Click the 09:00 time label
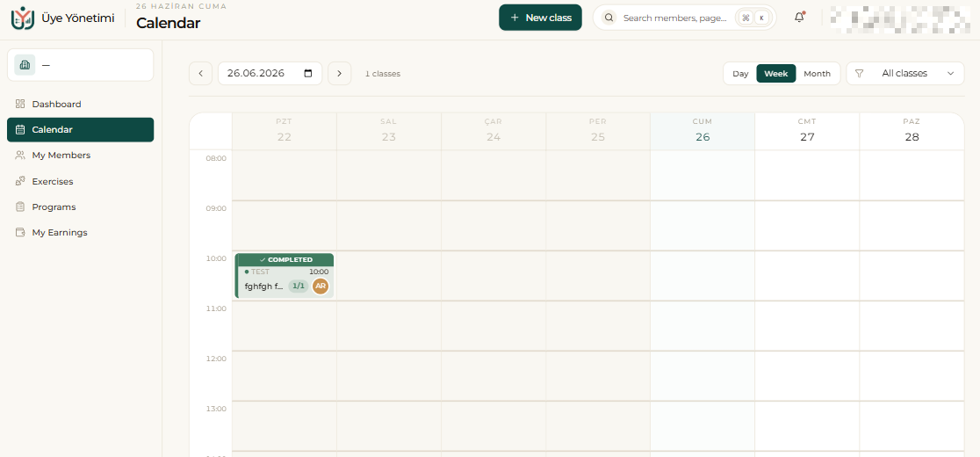The height and width of the screenshot is (457, 980). 216,209
